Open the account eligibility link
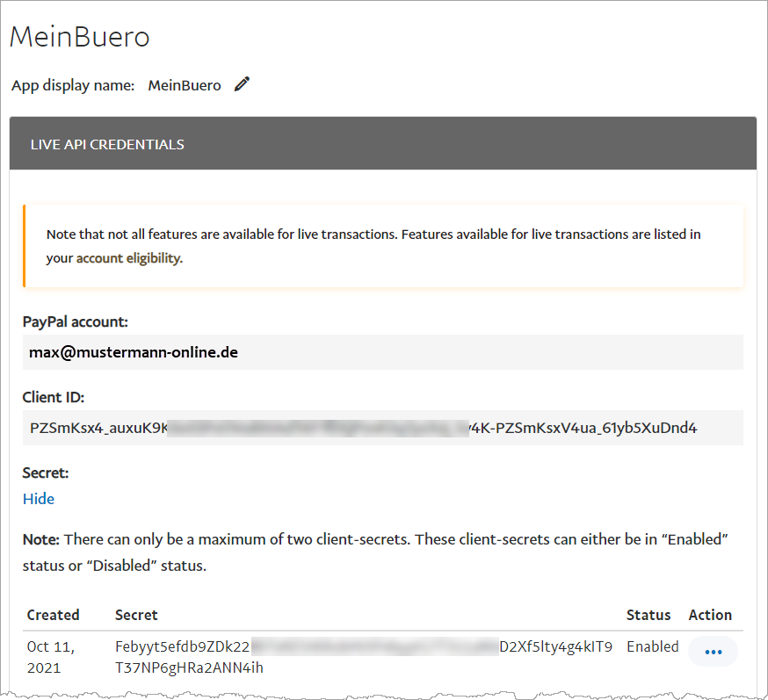768x700 pixels. (x=128, y=259)
